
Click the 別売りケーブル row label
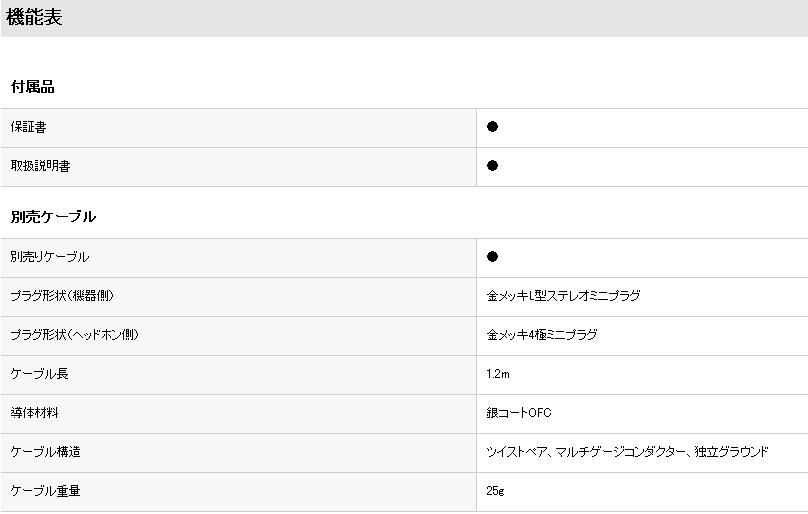[49, 257]
